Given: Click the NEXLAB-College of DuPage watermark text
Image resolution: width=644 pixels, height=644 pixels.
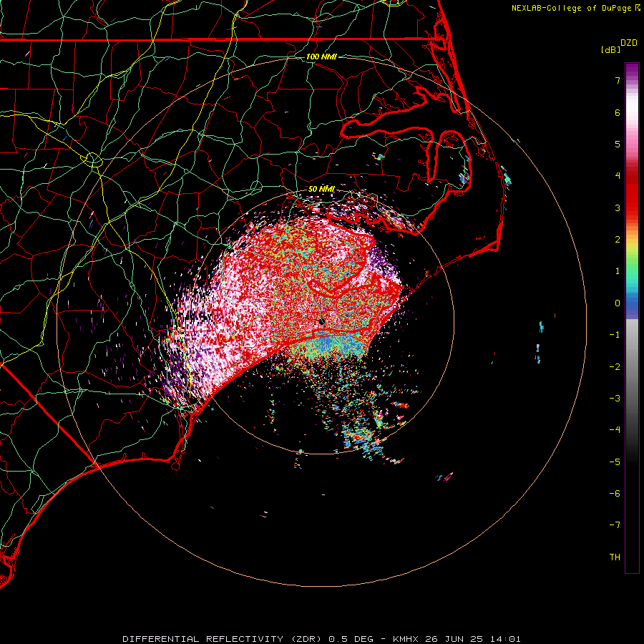Looking at the screenshot, I should click(x=571, y=8).
